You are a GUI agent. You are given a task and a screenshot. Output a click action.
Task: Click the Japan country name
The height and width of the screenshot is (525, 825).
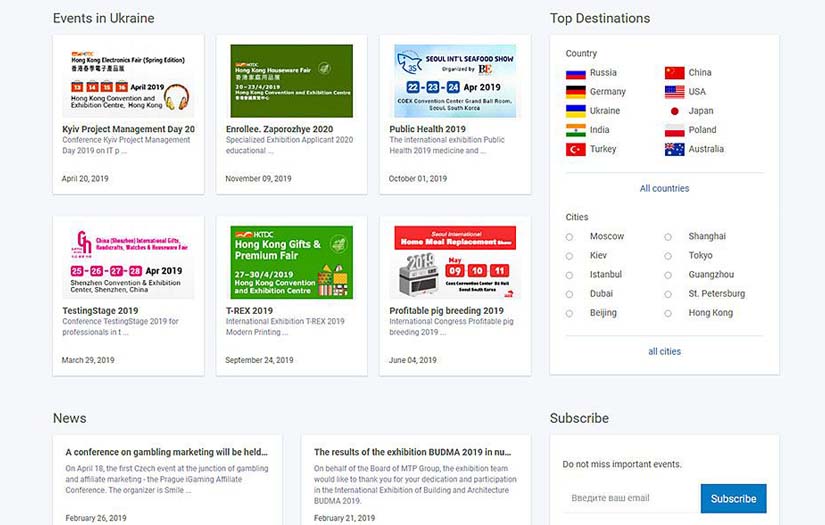pos(701,110)
